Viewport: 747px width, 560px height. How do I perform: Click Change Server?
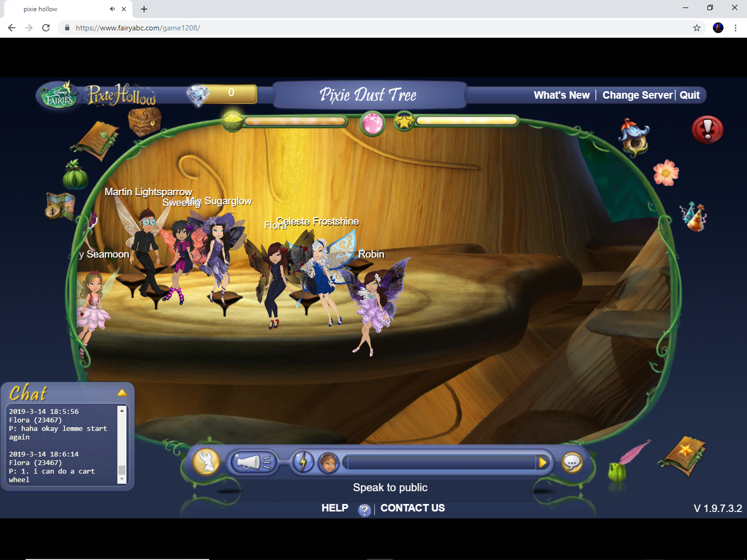click(x=637, y=95)
